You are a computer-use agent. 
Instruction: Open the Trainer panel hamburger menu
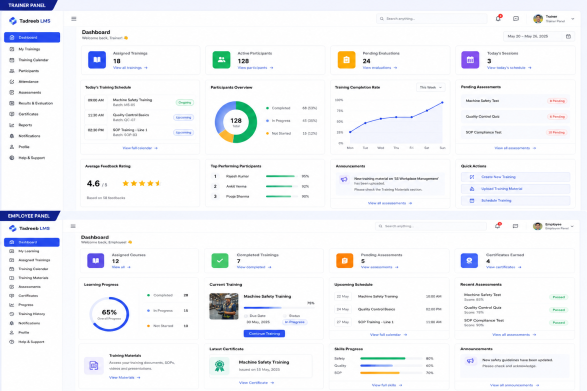point(74,19)
